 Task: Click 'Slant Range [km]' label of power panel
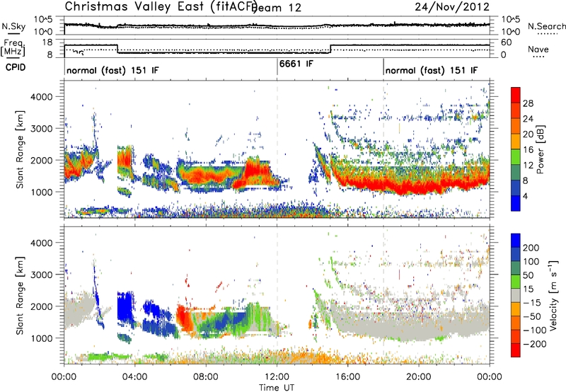pos(20,149)
